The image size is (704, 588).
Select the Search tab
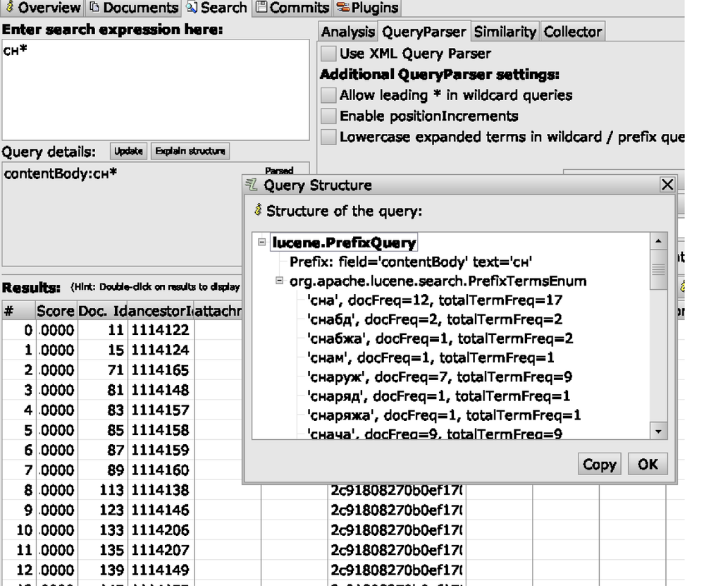[217, 8]
